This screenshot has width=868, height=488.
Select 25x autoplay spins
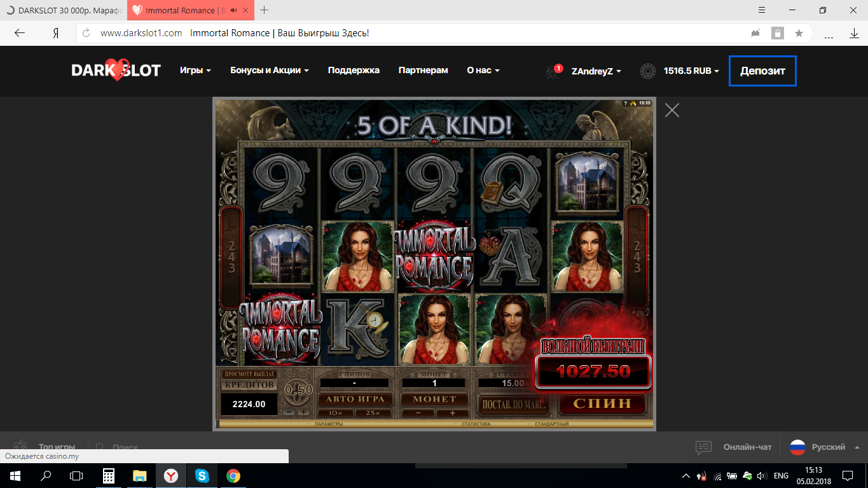pyautogui.click(x=373, y=413)
